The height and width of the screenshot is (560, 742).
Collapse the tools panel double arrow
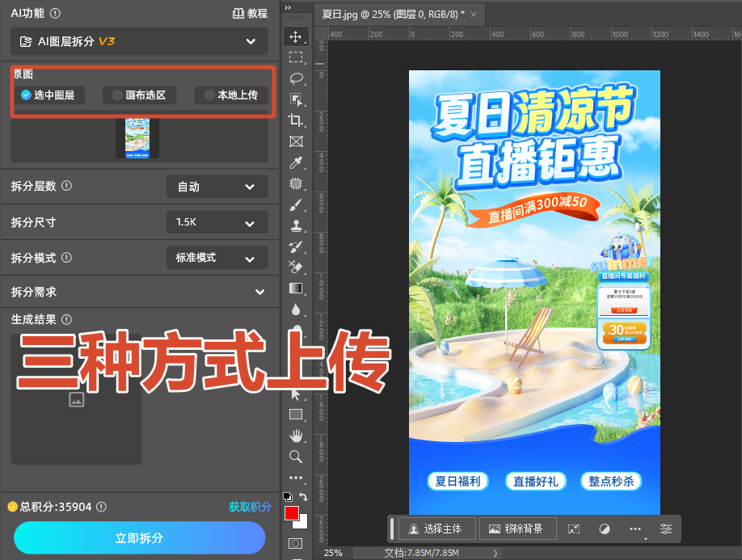point(288,7)
